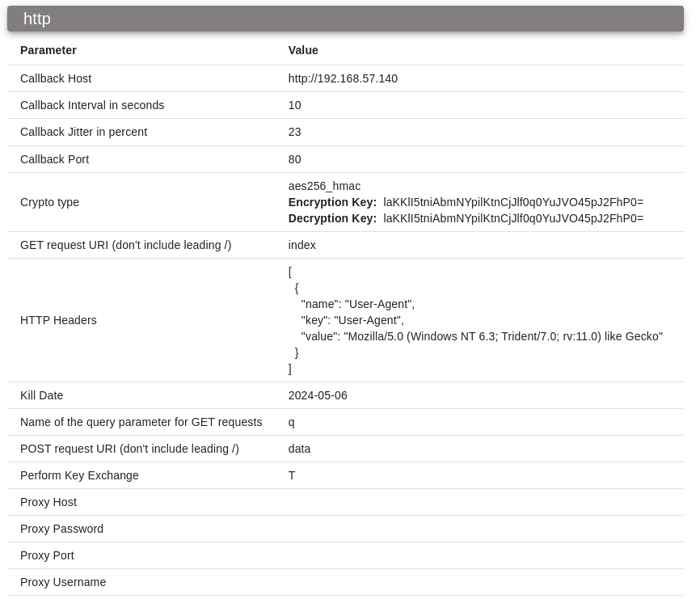Click the Proxy Username row label
This screenshot has width=700, height=599.
coord(63,583)
